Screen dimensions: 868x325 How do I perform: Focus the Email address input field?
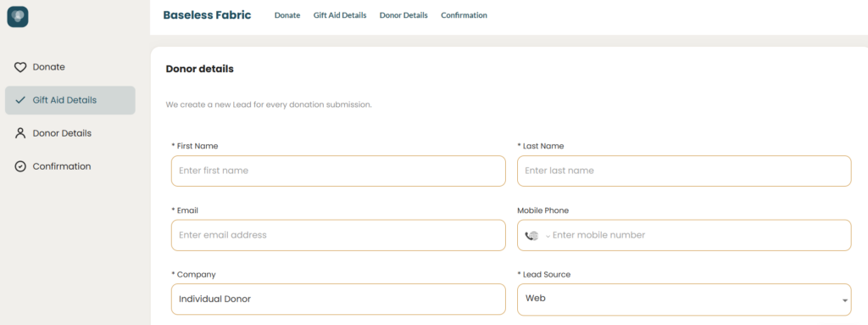(338, 235)
